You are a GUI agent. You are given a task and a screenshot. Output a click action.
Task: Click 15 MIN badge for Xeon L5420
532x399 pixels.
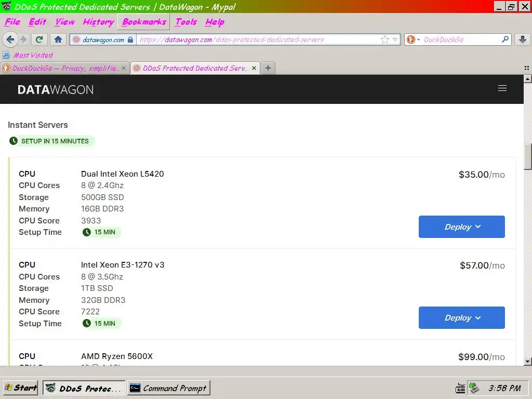(101, 232)
